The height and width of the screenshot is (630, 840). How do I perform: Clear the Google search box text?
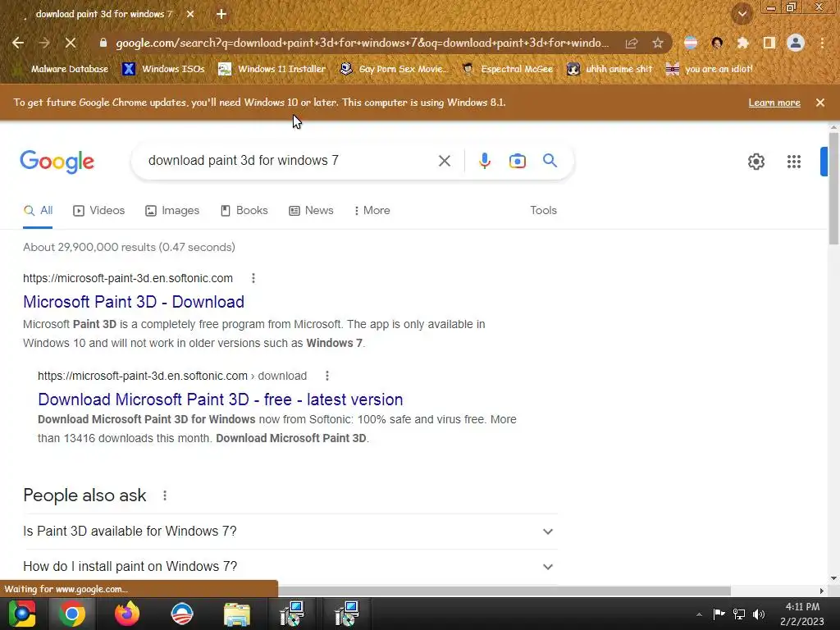[444, 161]
